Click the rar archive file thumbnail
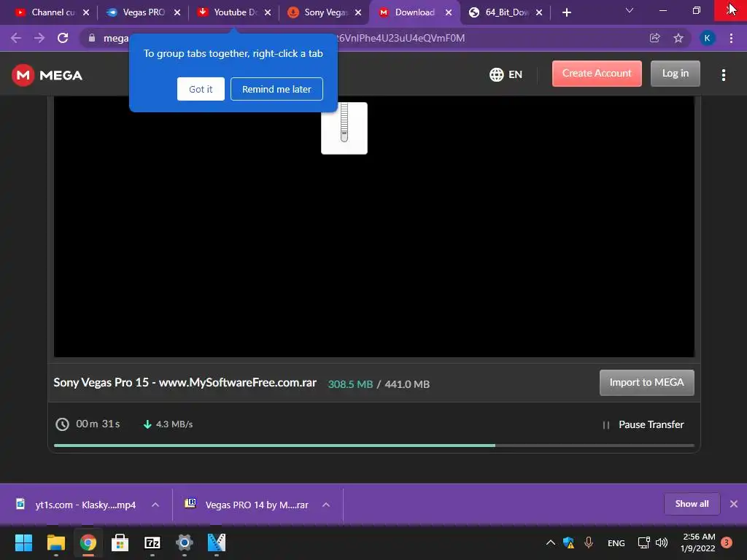The image size is (747, 560). 344,128
